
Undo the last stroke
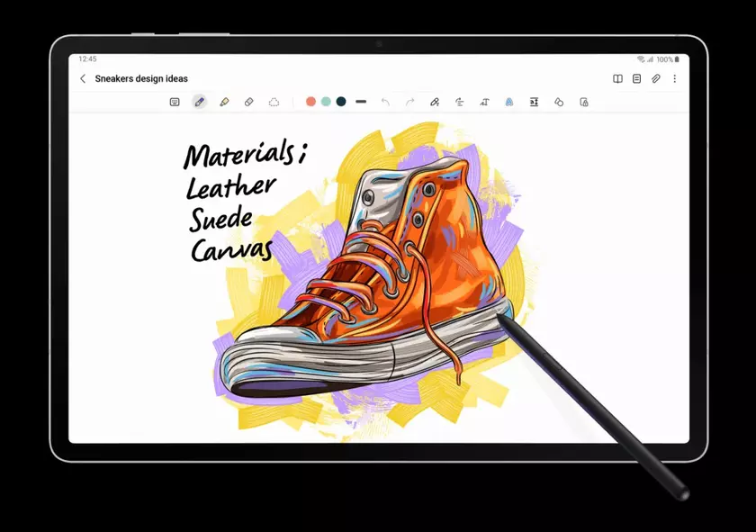(385, 102)
